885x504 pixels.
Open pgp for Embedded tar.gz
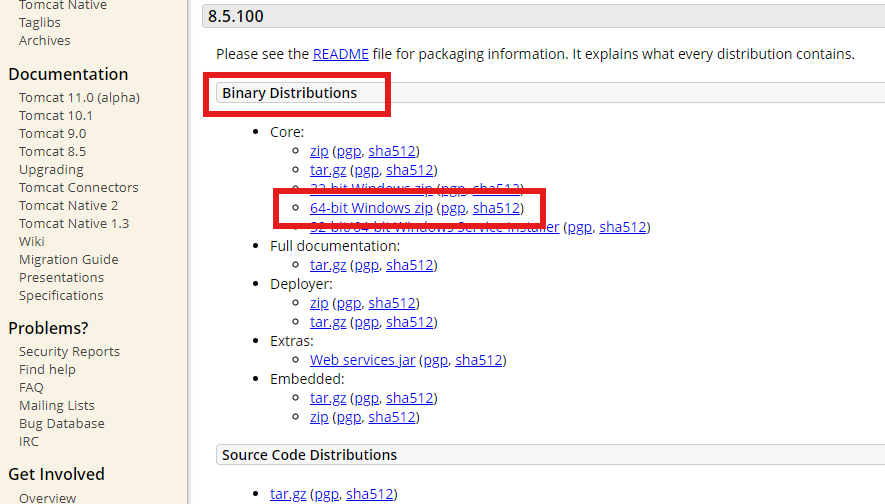[366, 398]
